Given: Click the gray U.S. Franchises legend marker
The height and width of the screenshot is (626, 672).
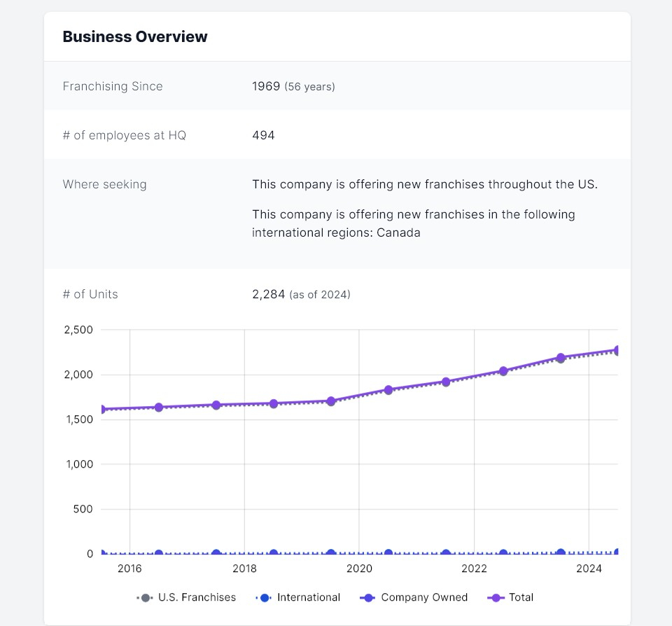Looking at the screenshot, I should tap(146, 598).
